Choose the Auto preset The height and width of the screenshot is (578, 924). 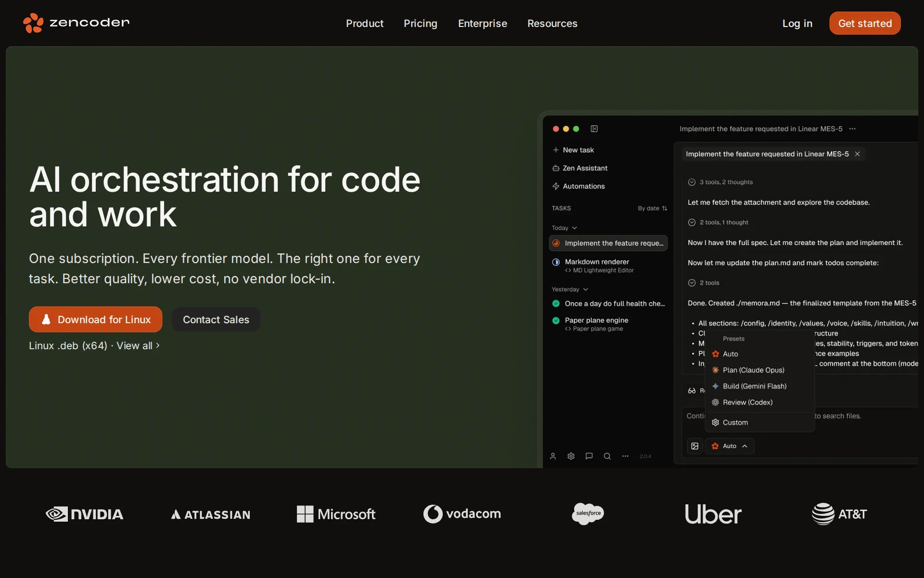[759, 354]
